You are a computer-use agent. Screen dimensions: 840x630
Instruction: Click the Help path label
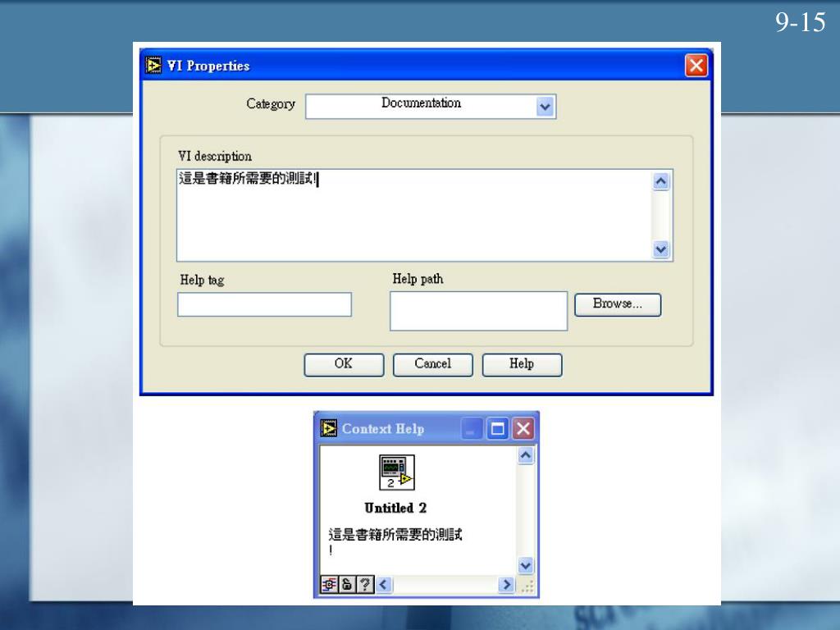[418, 279]
